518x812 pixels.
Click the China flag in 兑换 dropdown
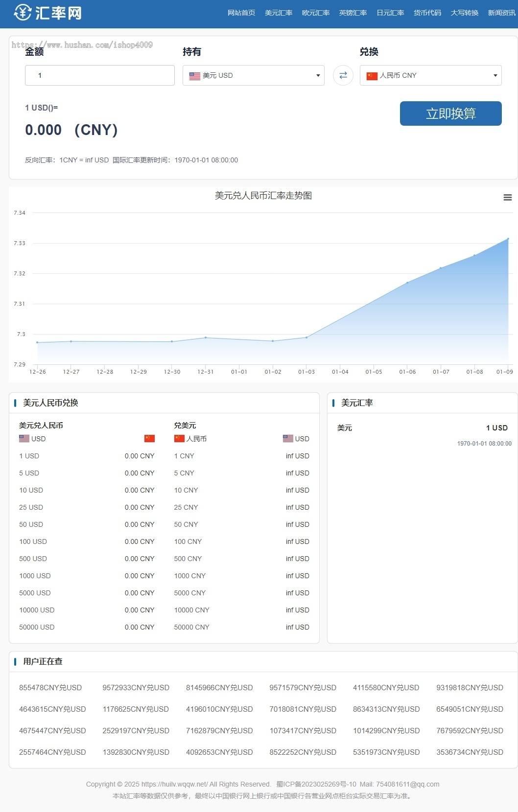pos(372,76)
